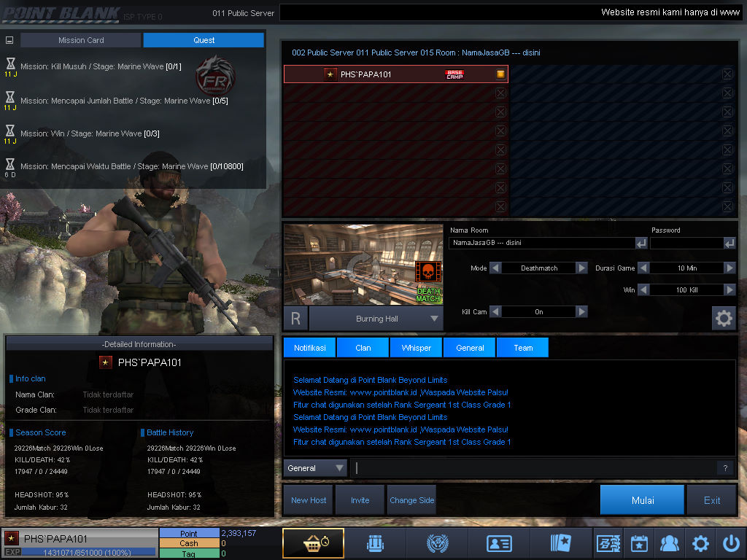Open the event calendar icon
Screen dimensions: 747x560
click(x=639, y=543)
